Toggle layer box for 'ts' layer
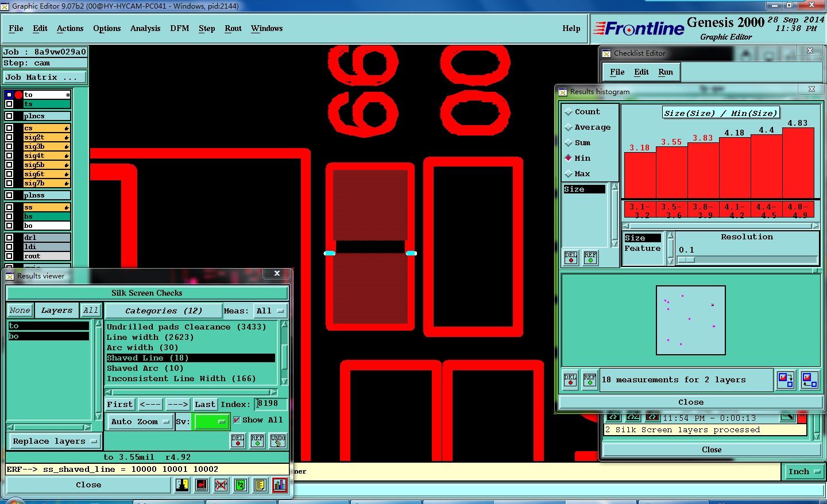 coord(9,104)
